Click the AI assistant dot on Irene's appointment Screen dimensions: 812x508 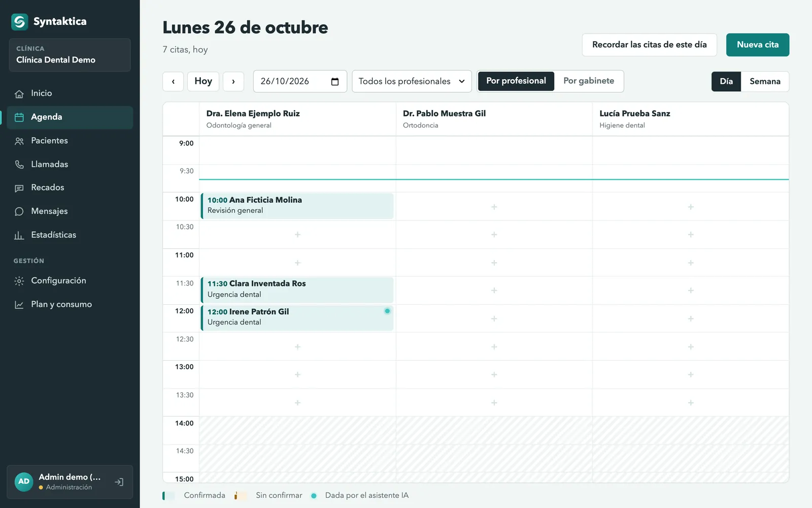[x=387, y=311]
